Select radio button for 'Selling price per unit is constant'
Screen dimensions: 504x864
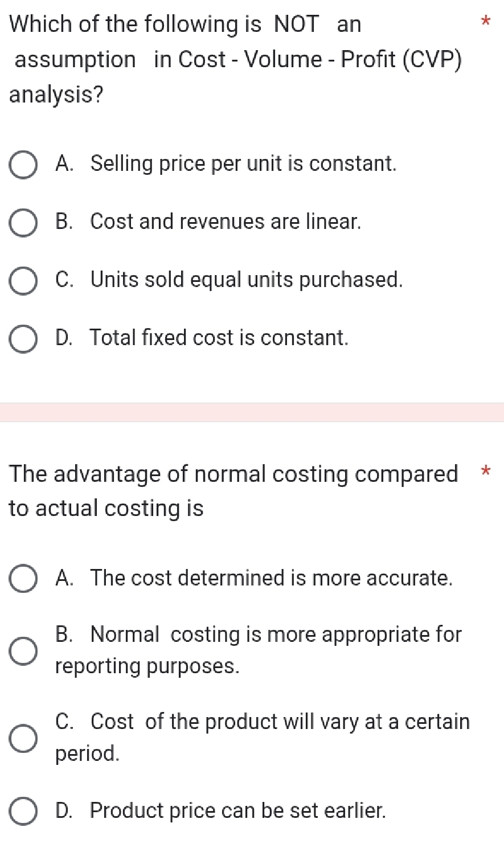pos(23,165)
